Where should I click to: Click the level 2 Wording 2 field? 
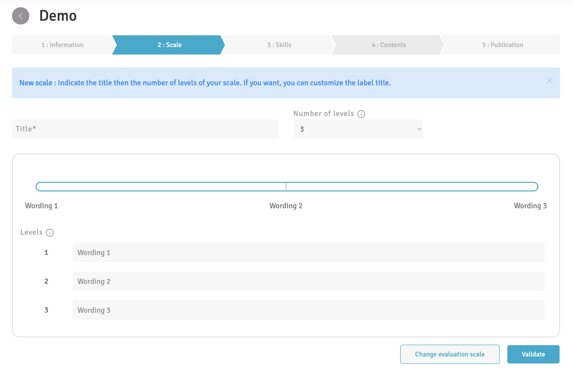click(308, 281)
